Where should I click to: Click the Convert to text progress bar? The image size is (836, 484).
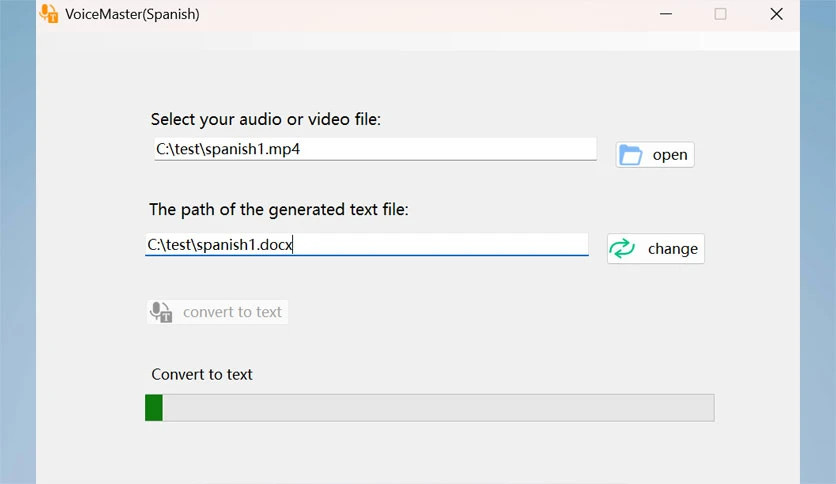[430, 408]
